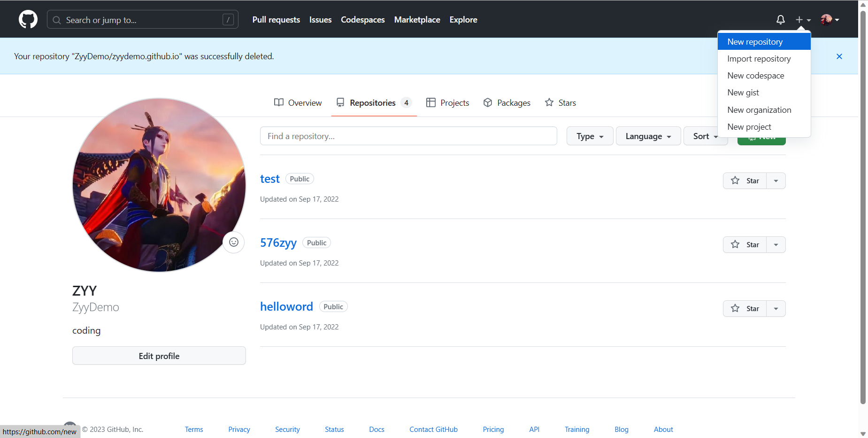The height and width of the screenshot is (438, 868).
Task: Open the Blog footer link
Action: (x=622, y=430)
